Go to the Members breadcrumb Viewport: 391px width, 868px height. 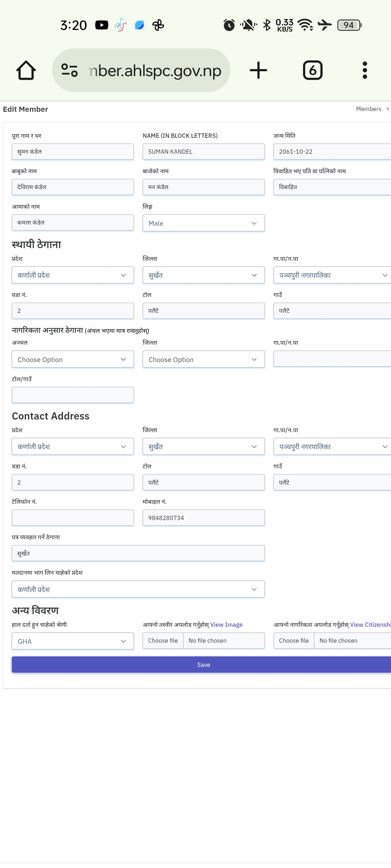(369, 109)
